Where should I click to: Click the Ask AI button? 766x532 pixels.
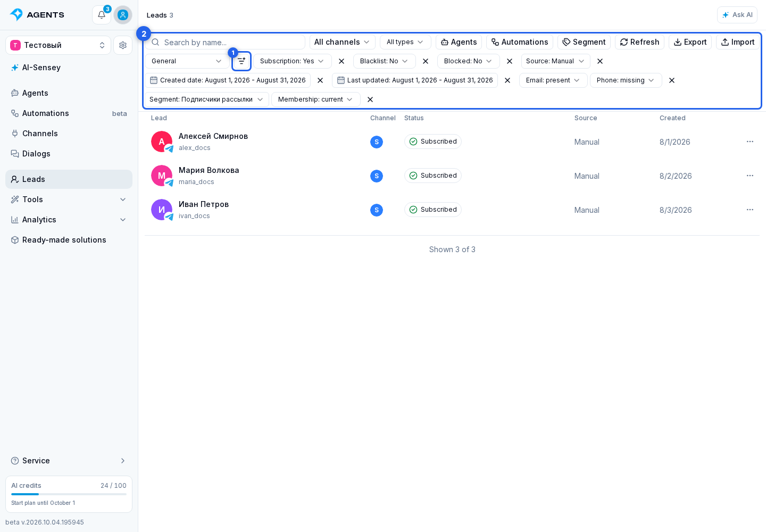point(737,15)
